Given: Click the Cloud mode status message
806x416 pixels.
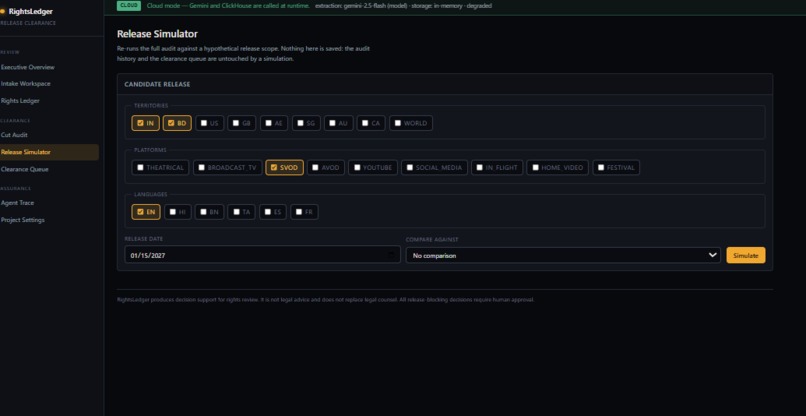Looking at the screenshot, I should 228,6.
